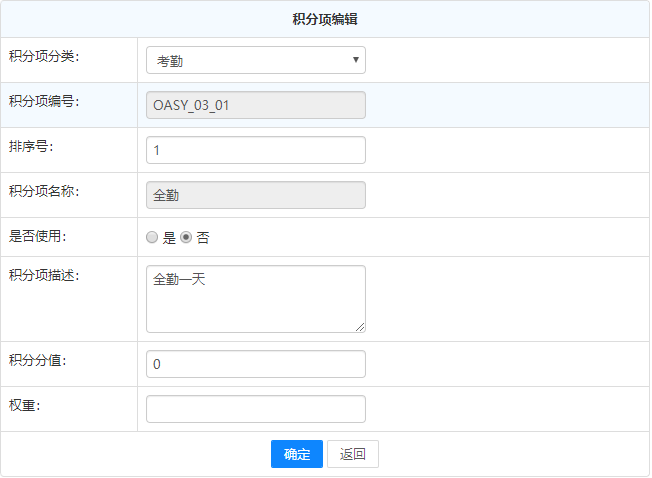Click the 积分项描述 label text
The height and width of the screenshot is (478, 652).
pos(43,275)
